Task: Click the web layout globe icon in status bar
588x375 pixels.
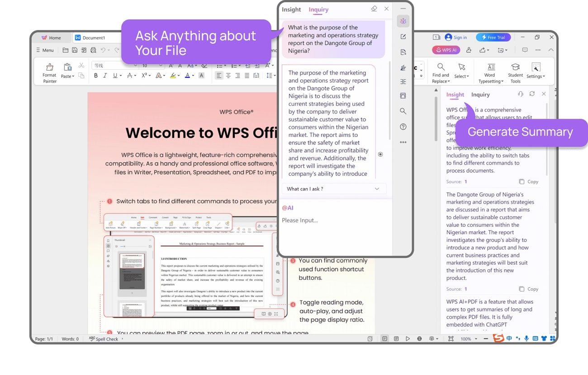Action: tap(419, 339)
